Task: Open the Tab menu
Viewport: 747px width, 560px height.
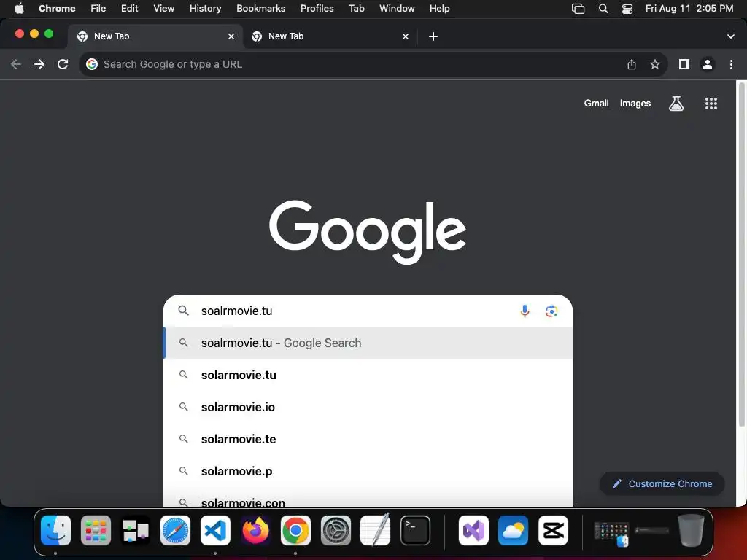Action: click(x=356, y=9)
